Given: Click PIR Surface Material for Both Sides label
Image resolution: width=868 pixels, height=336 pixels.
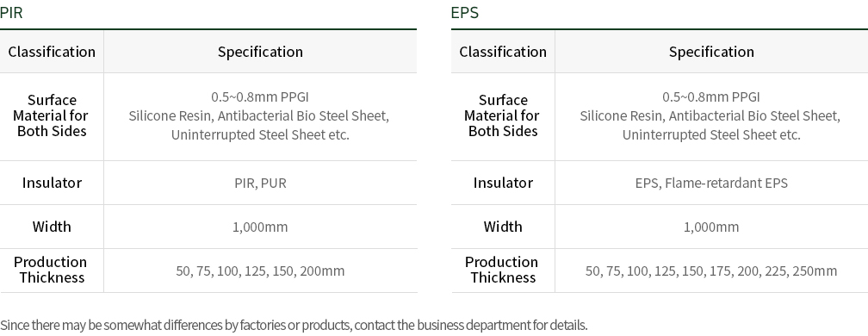Looking at the screenshot, I should tap(52, 115).
